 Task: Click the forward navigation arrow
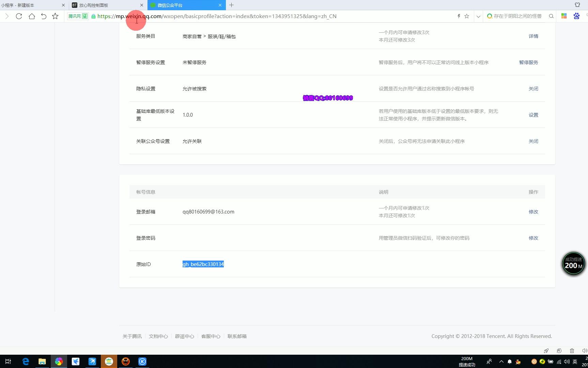[6, 16]
